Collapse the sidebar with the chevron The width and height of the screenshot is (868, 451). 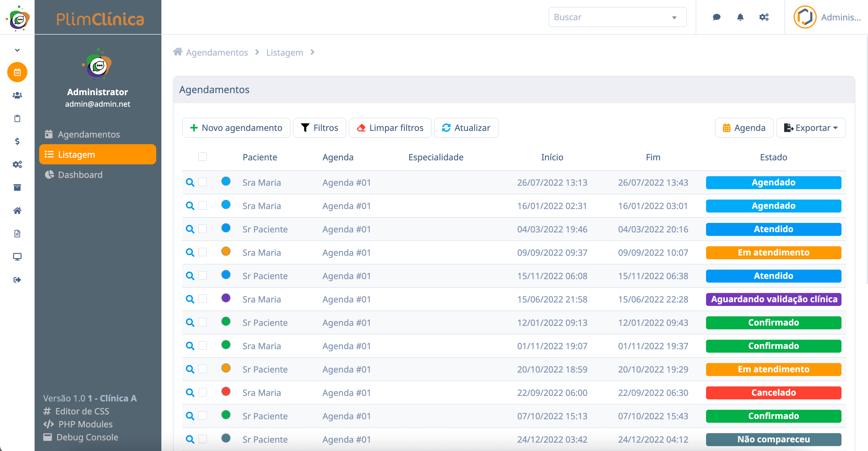pyautogui.click(x=17, y=50)
